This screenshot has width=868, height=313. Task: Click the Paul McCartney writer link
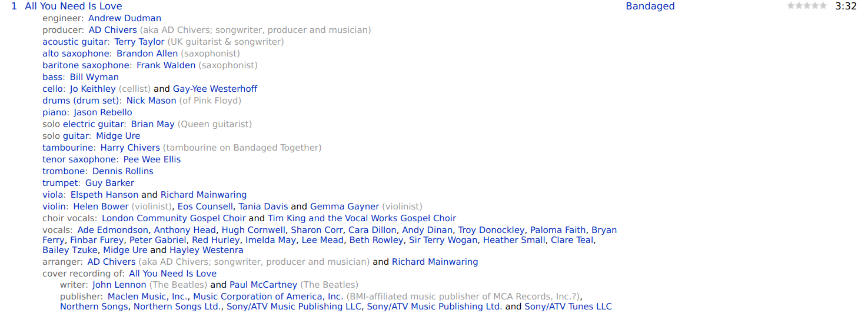click(264, 285)
